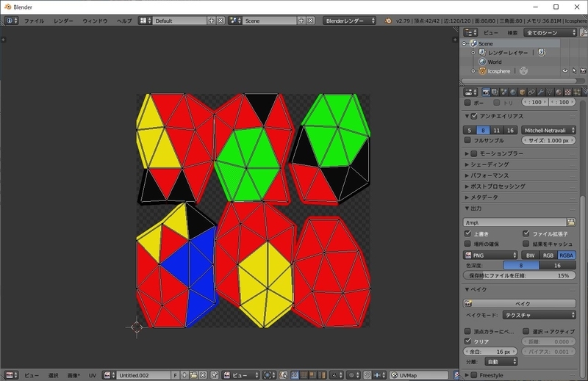Delete the Scene datablock with X icon
Viewport: 588px width, 381px height.
(x=310, y=21)
